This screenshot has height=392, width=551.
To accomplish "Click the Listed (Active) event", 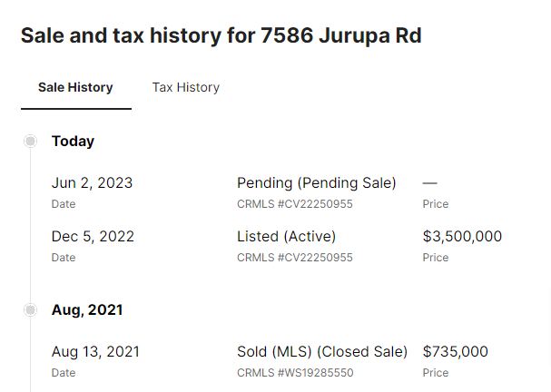I will pyautogui.click(x=286, y=236).
